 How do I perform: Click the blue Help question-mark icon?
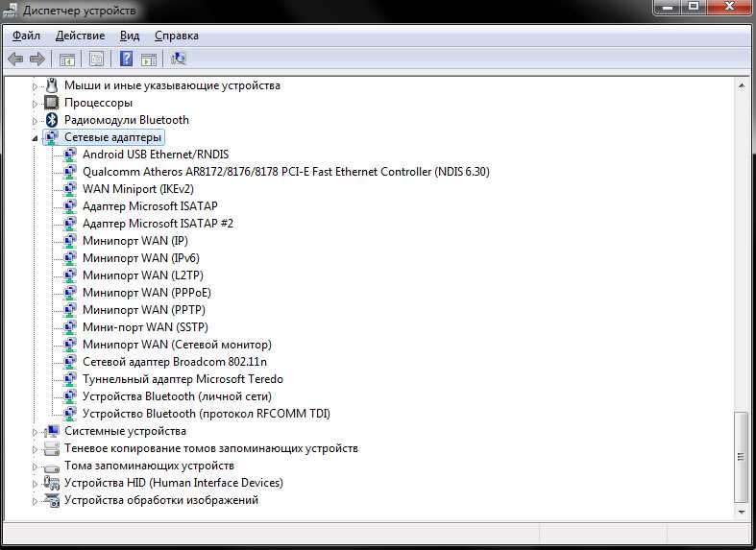pos(126,59)
